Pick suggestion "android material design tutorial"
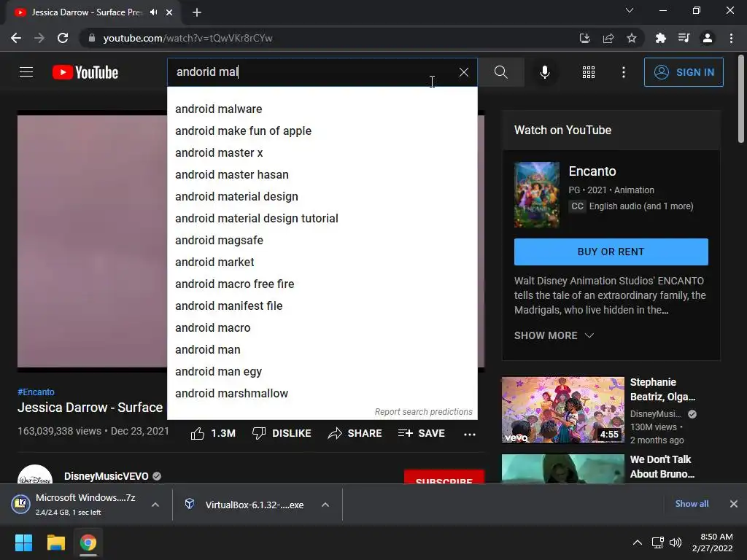 pos(322,219)
